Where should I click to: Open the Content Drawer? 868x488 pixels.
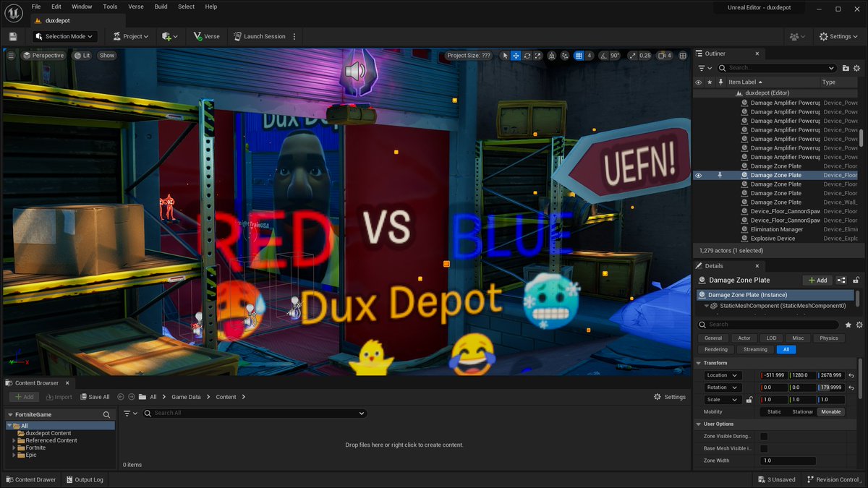pyautogui.click(x=30, y=479)
